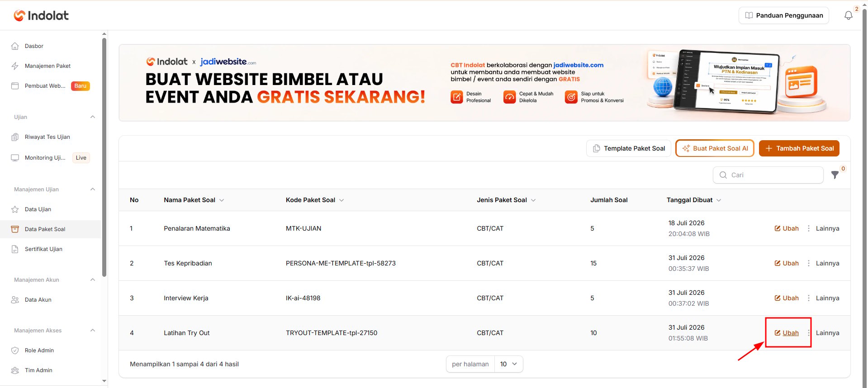
Task: Click the Panduan Penggunaan book icon
Action: point(749,15)
